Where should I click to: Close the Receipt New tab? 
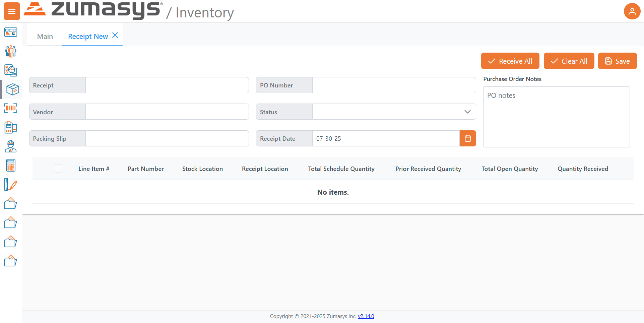tap(115, 36)
